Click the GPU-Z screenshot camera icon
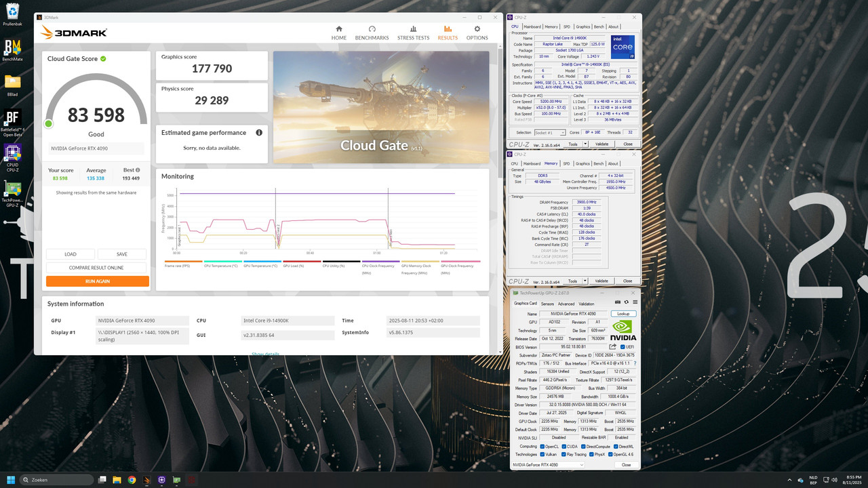This screenshot has height=488, width=868. (x=617, y=302)
